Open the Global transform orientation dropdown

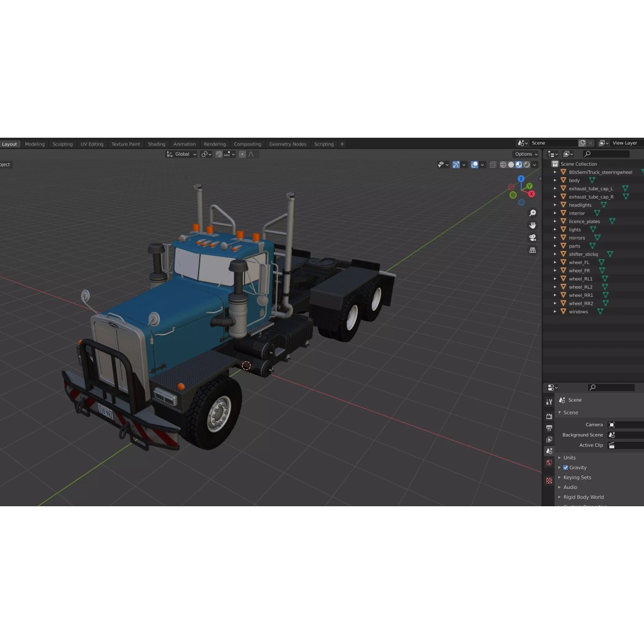pyautogui.click(x=181, y=154)
